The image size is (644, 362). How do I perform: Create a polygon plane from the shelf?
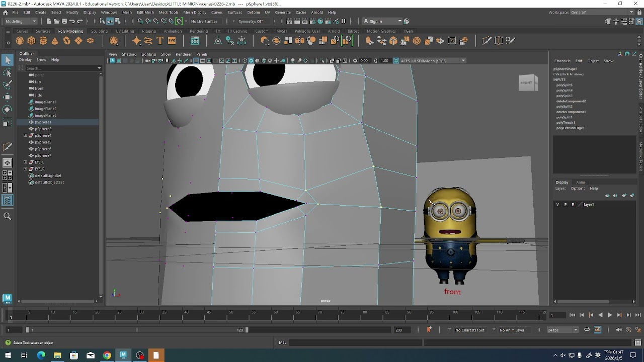(x=78, y=41)
